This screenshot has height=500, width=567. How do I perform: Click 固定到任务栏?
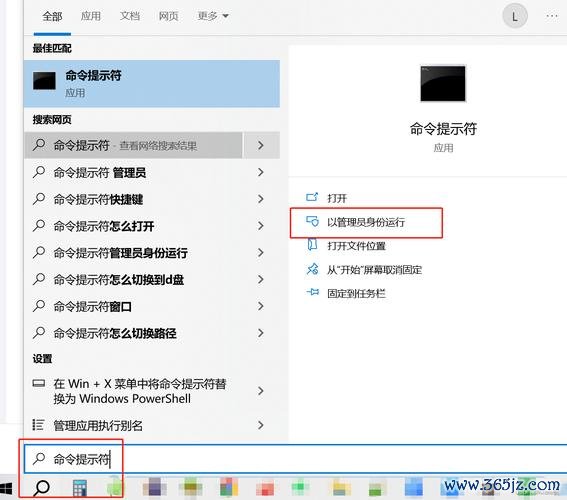point(356,293)
